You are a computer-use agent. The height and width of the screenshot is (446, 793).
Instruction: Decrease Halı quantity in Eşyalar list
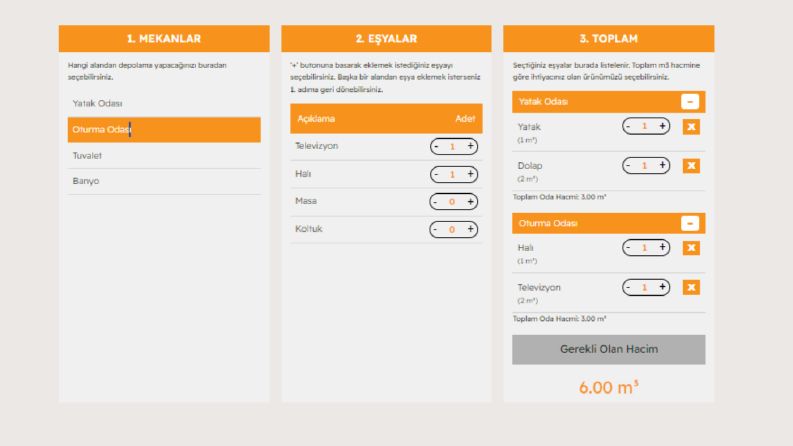[436, 174]
